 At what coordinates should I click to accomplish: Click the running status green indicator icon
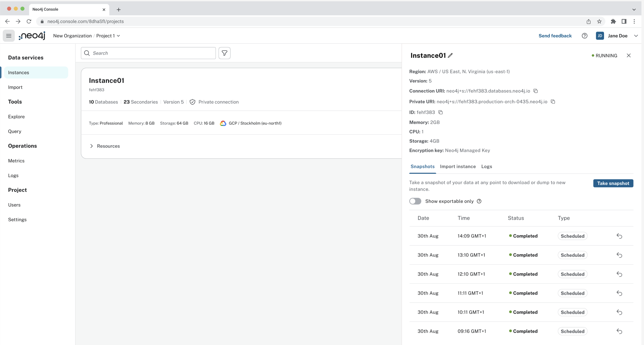click(592, 55)
